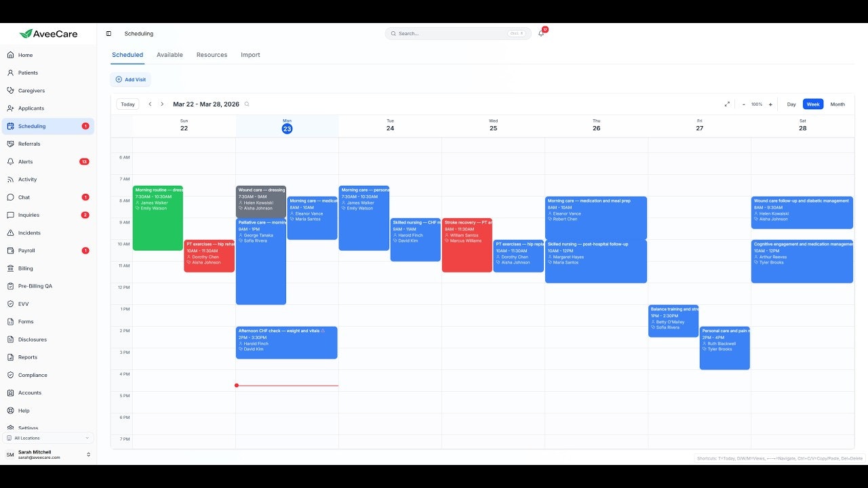Click the Chat bubble icon in sidebar
868x488 pixels.
[10, 197]
